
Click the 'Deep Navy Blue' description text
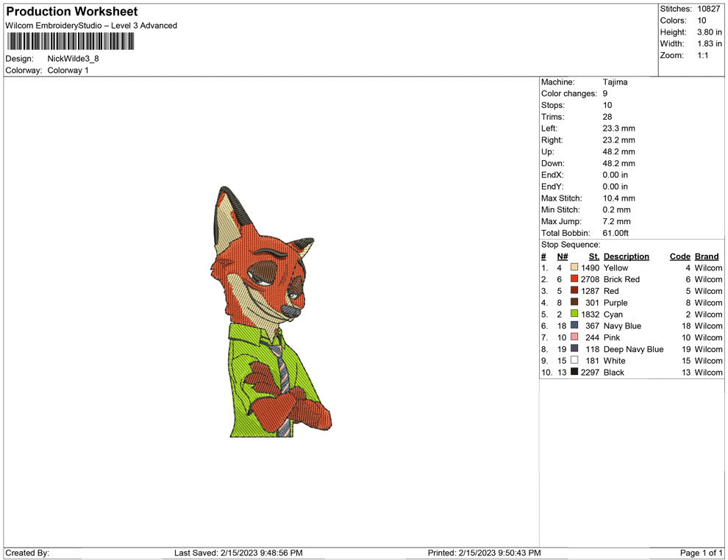(633, 349)
